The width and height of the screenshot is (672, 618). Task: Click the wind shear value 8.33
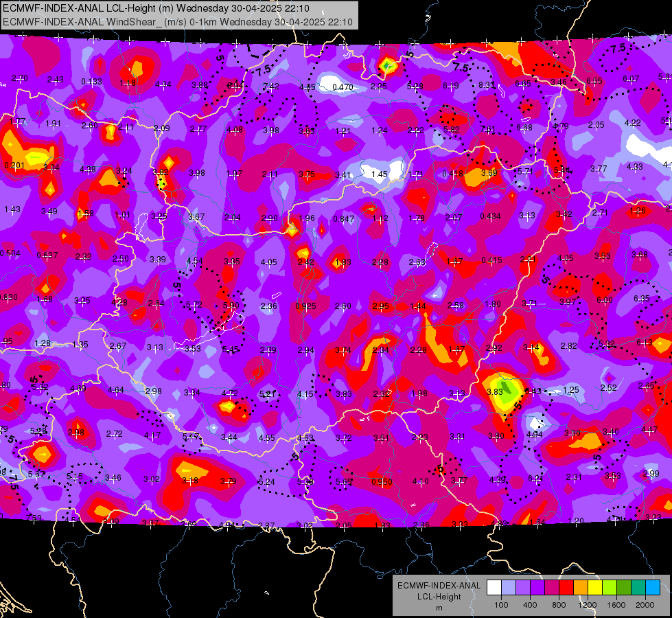point(487,85)
